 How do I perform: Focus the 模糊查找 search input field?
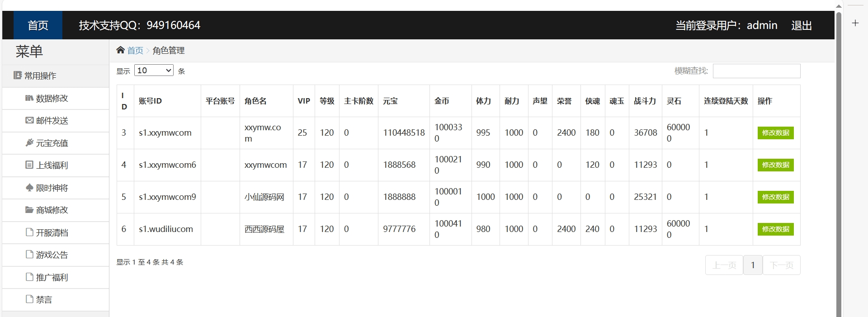coord(756,71)
